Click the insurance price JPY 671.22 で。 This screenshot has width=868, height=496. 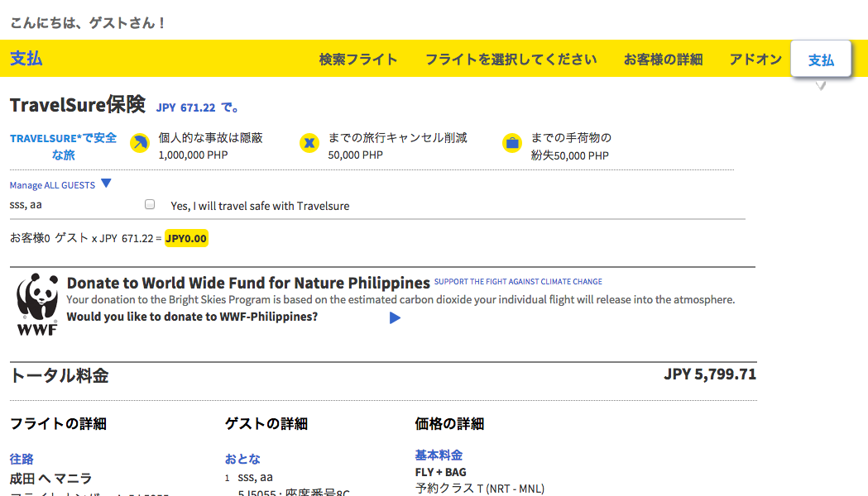coord(197,107)
